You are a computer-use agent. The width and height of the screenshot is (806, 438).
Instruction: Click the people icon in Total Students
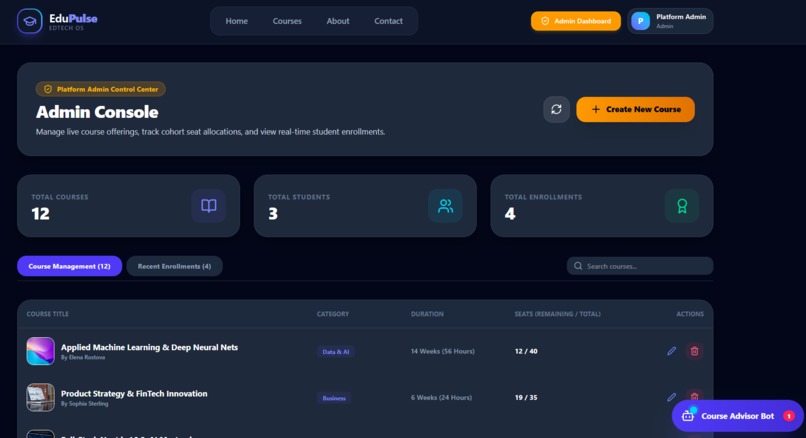pos(445,206)
